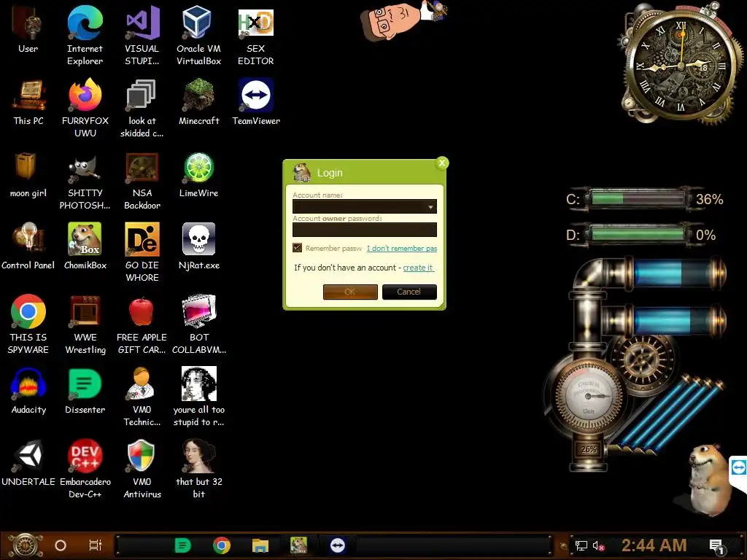Launch Dissenter from the taskbar
This screenshot has width=747, height=560.
click(182, 545)
